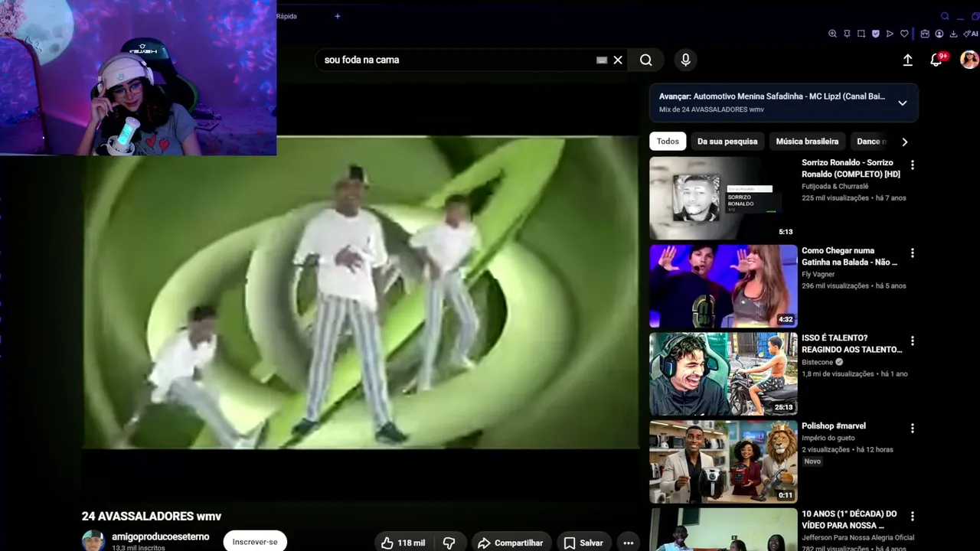
Task: Expand the Mix playlist 'Avançar' panel
Action: click(x=903, y=103)
